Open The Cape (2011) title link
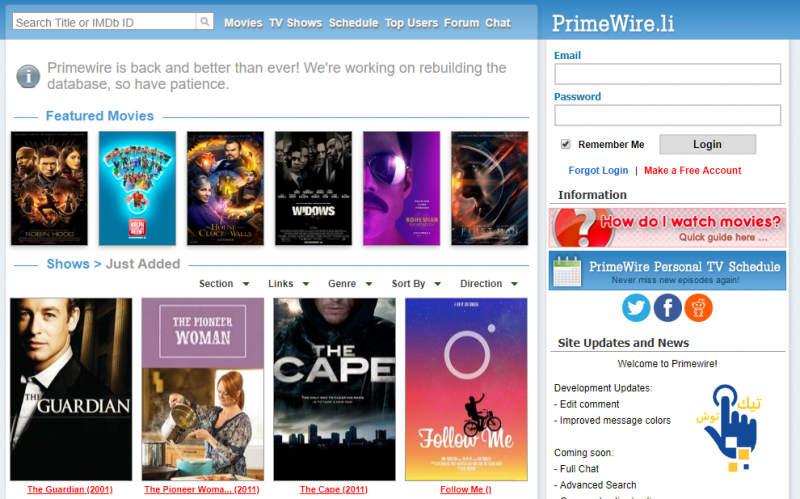Viewport: 800px width, 499px height. tap(334, 489)
